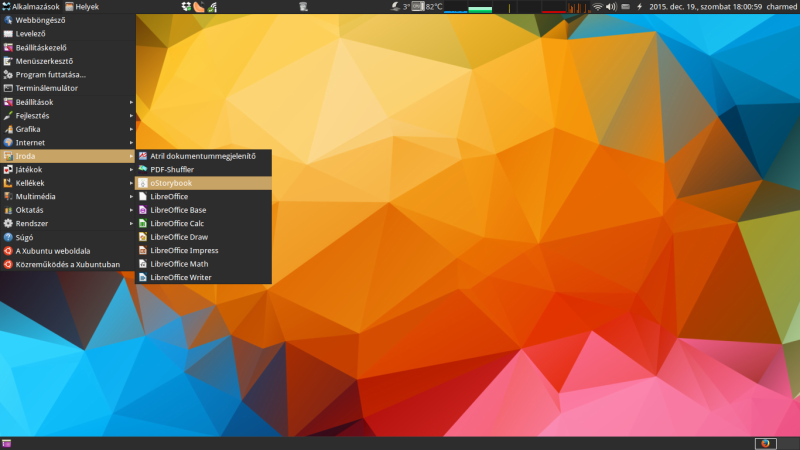
Task: Select Program futtatása... entry
Action: coord(68,74)
